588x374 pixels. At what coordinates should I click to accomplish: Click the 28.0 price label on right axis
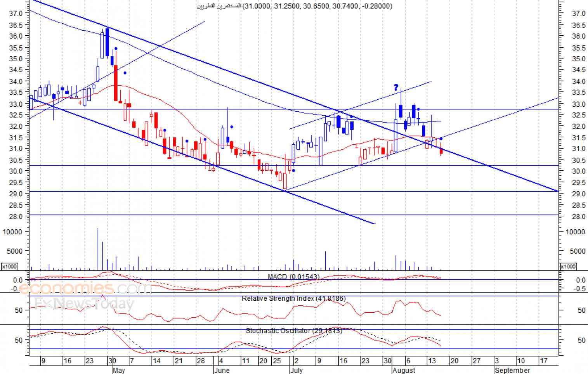tap(579, 216)
